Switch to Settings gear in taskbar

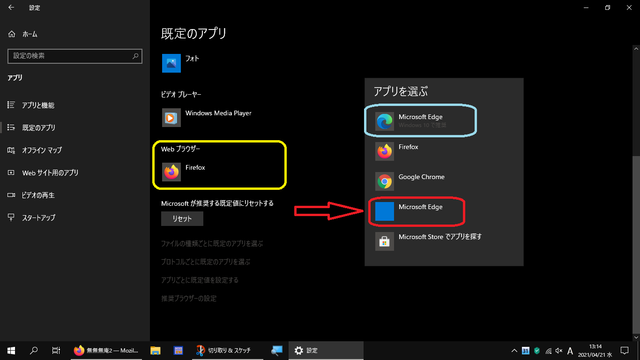326,351
